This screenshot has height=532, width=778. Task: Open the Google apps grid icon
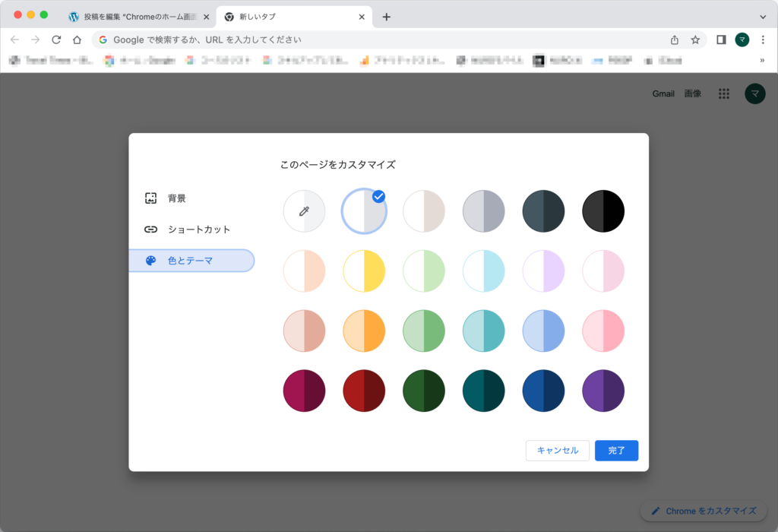click(x=724, y=93)
